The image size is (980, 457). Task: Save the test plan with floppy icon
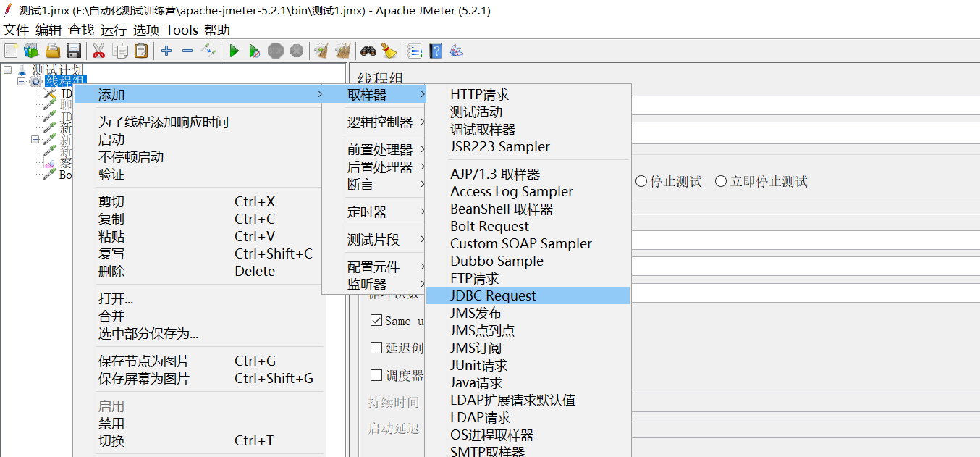coord(73,51)
